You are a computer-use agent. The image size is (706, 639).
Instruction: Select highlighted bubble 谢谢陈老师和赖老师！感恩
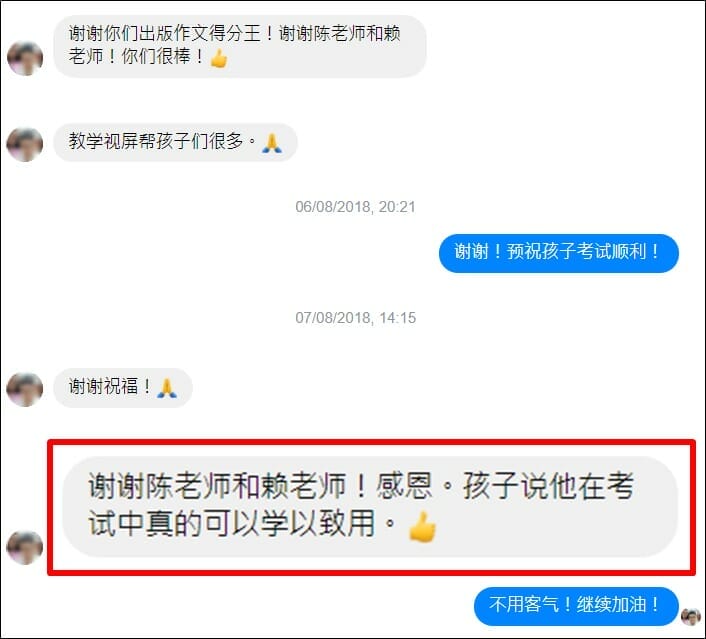pyautogui.click(x=370, y=507)
